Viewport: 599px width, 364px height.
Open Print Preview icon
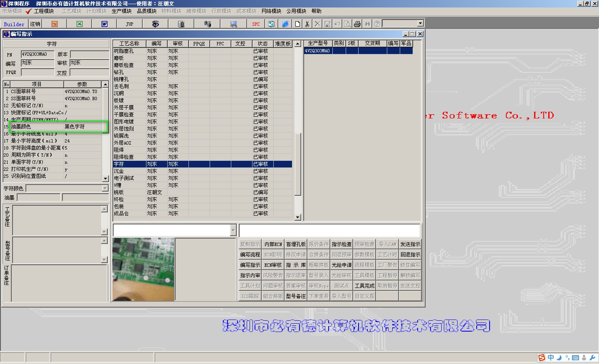tap(347, 24)
